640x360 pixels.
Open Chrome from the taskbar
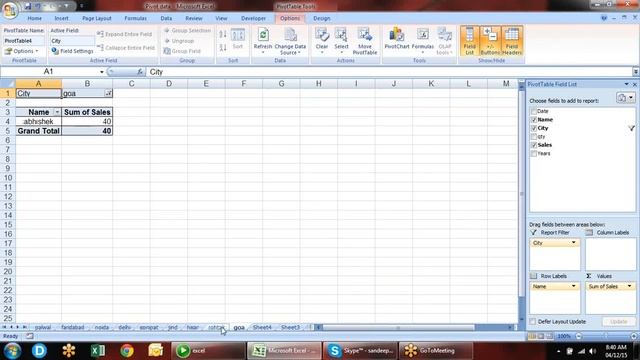coord(127,351)
